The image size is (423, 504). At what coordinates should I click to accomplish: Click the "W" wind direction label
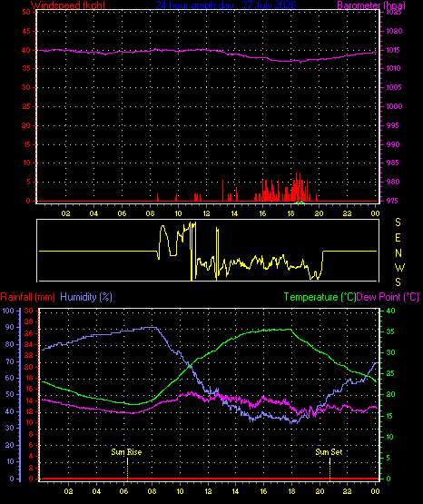[399, 267]
